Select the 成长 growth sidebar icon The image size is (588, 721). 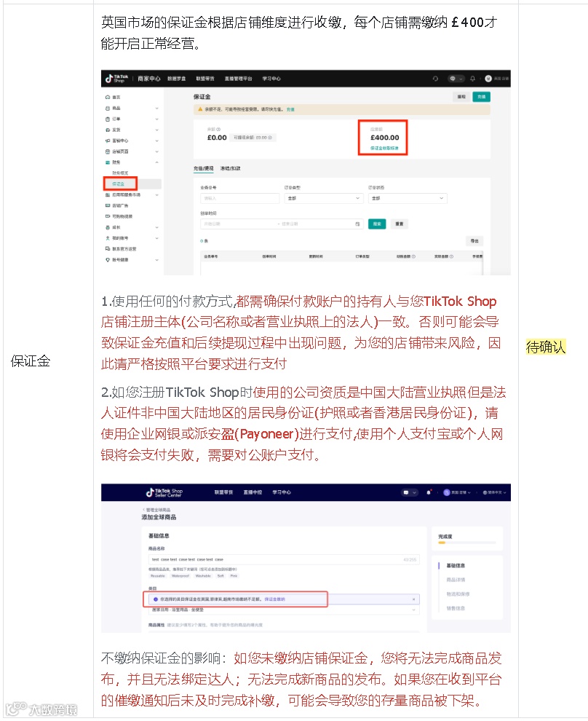tap(108, 227)
